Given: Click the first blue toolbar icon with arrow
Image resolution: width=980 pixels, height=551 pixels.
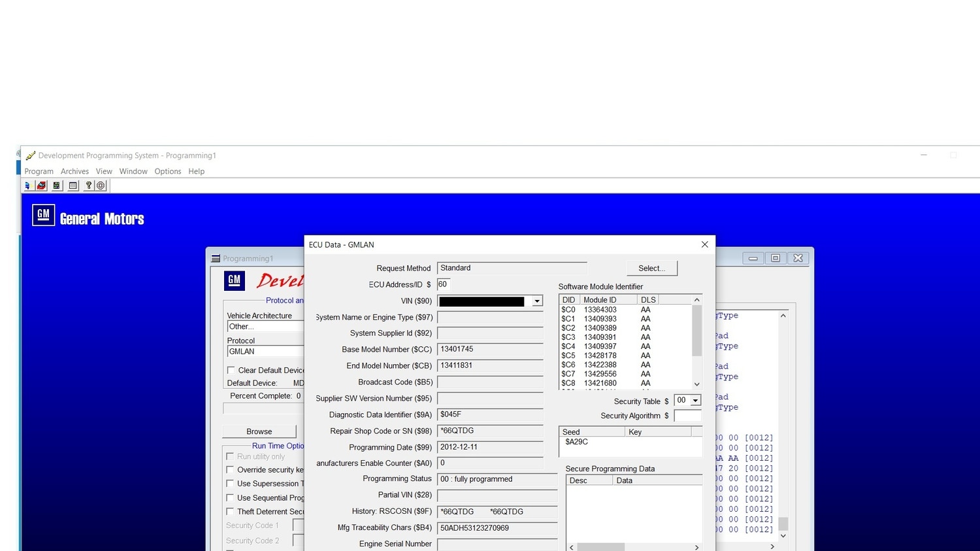Looking at the screenshot, I should 27,186.
